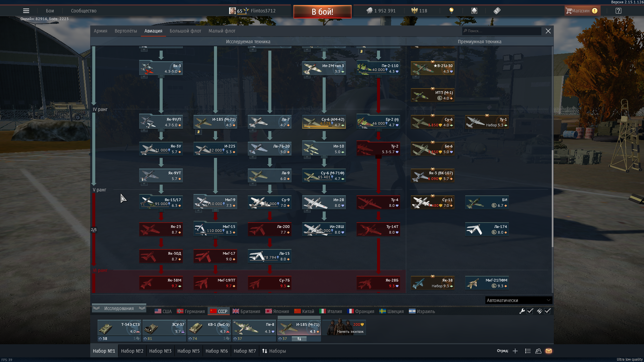Click the research tree search field
Screen dimensions: 644x362
pos(501,31)
